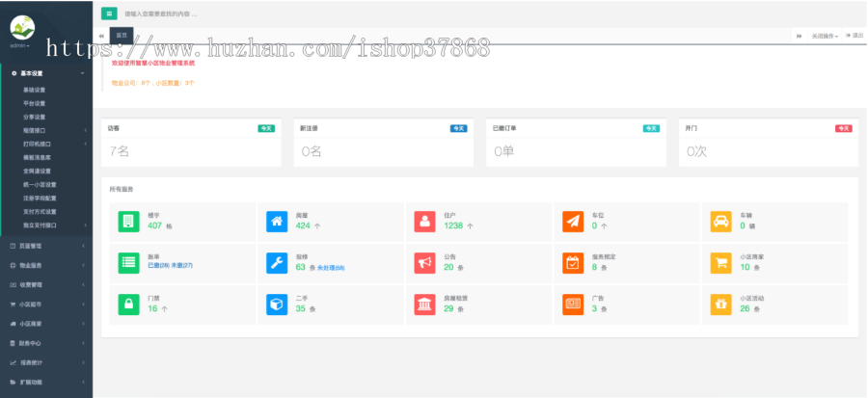868x398 pixels.
Task: Click the 退出 logout button
Action: tap(854, 36)
